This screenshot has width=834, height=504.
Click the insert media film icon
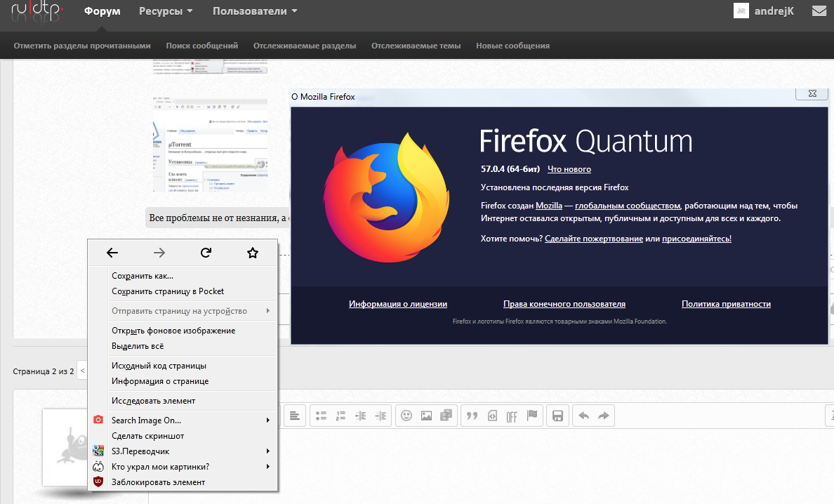pos(446,416)
